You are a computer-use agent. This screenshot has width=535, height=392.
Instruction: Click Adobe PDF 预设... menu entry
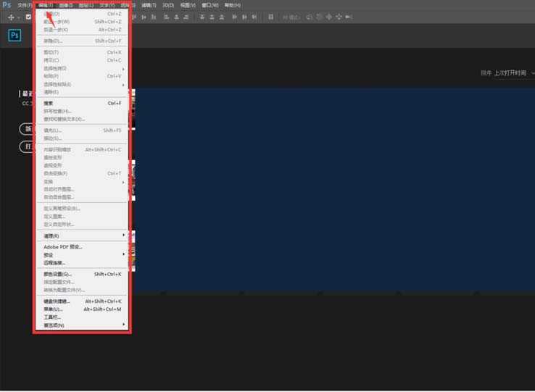(x=81, y=247)
